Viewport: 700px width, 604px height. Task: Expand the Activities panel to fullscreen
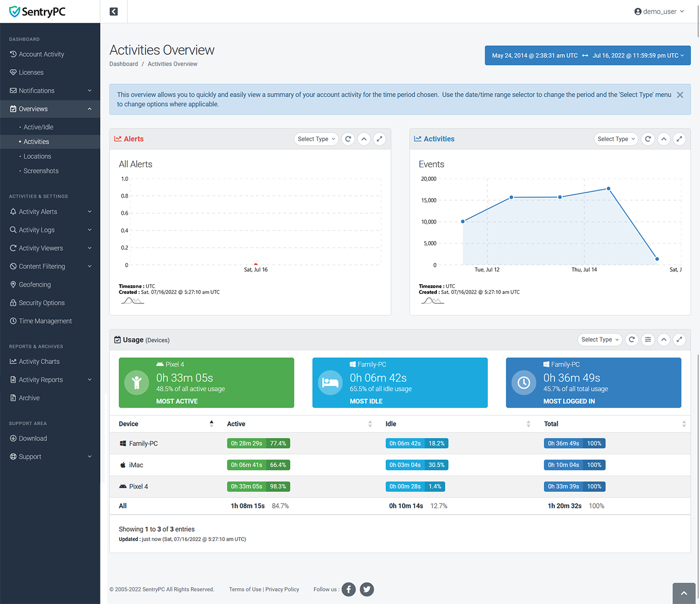(x=679, y=139)
